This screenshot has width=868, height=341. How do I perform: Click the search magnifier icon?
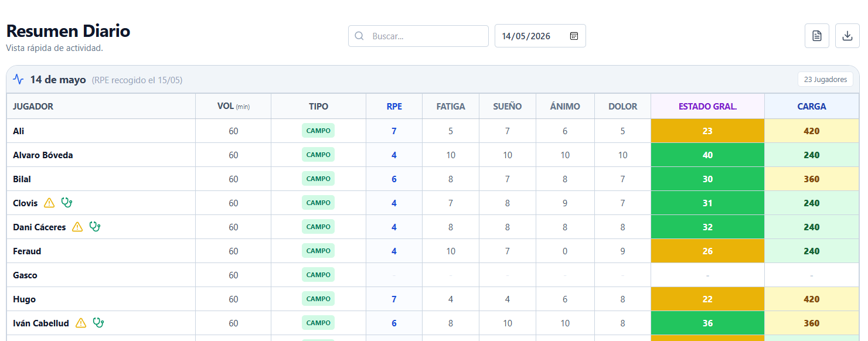click(359, 36)
